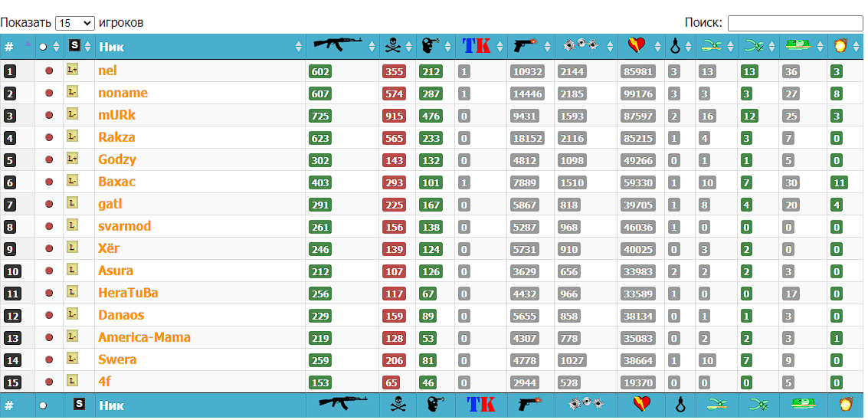
Task: Click the 725 kills value for mURk
Action: coord(320,116)
